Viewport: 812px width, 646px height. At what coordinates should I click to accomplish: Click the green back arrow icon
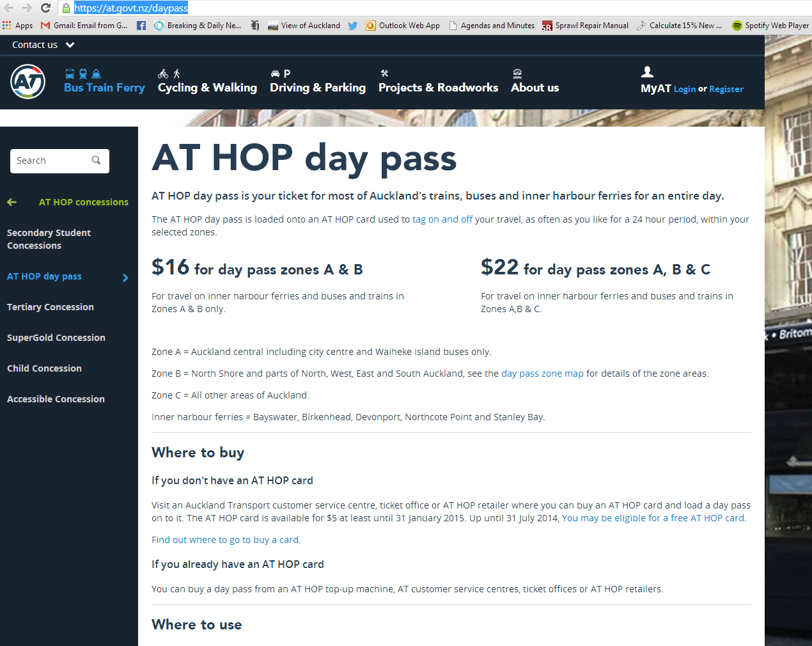point(12,202)
